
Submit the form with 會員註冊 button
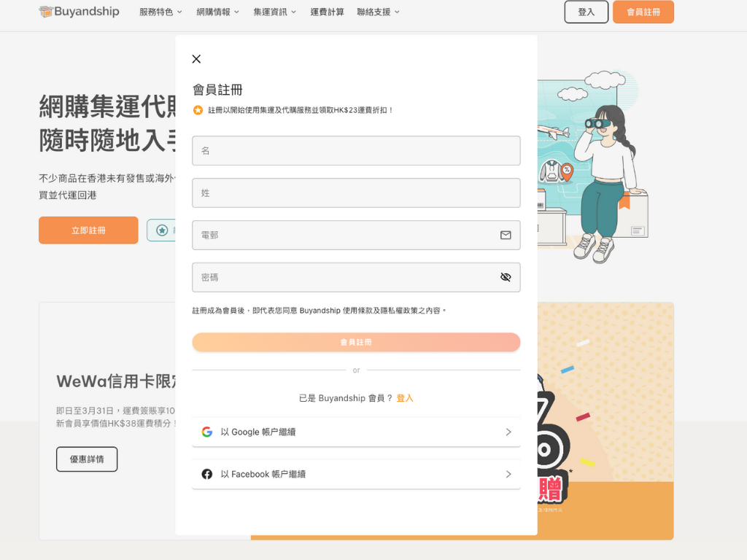356,342
